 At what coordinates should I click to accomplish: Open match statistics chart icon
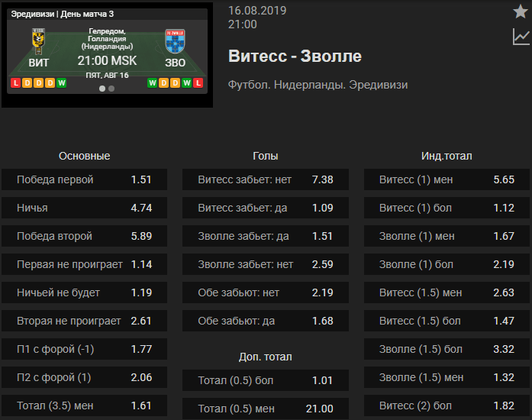pos(521,37)
